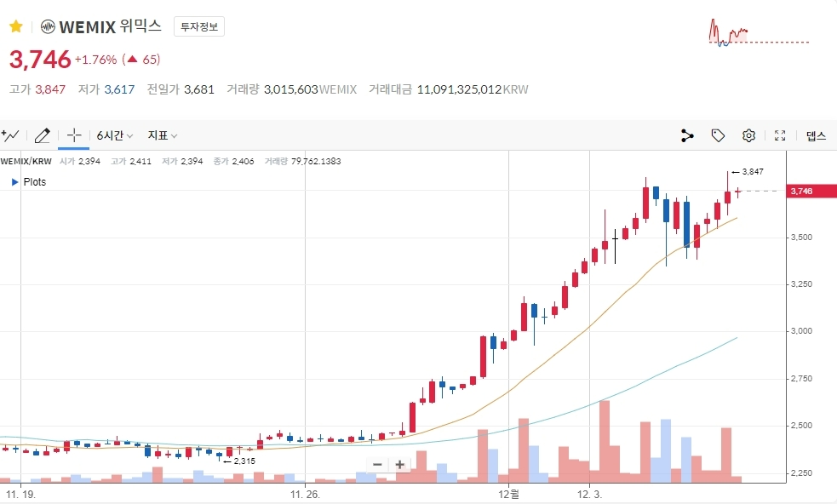Toggle the favorite star for WEMIX

coord(15,26)
